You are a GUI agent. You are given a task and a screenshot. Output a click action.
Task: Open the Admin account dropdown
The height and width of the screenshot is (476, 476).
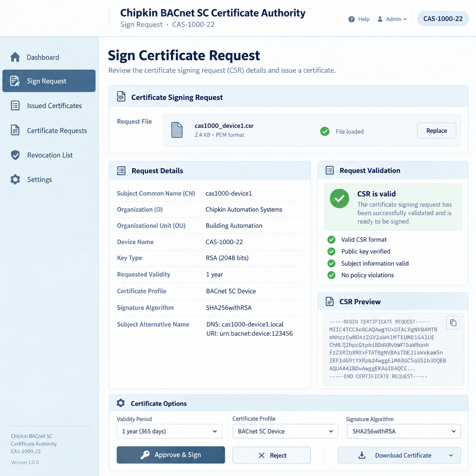(x=392, y=19)
